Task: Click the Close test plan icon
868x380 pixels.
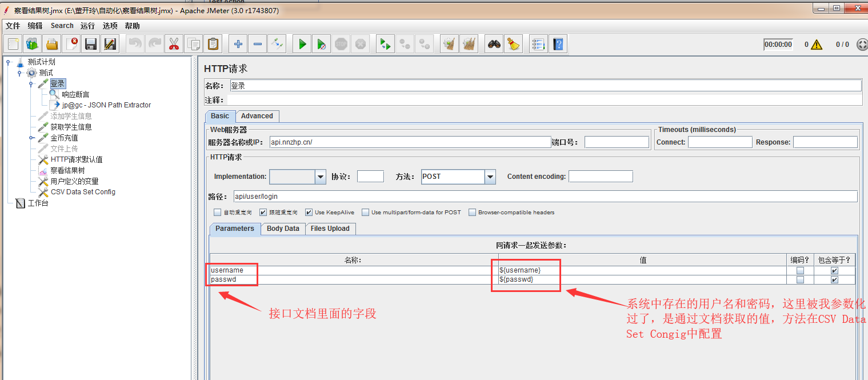Action: [x=71, y=44]
